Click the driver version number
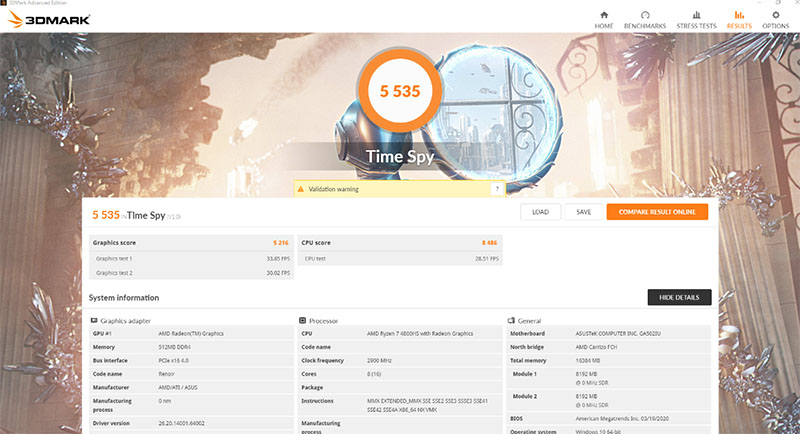The image size is (800, 434). click(181, 423)
